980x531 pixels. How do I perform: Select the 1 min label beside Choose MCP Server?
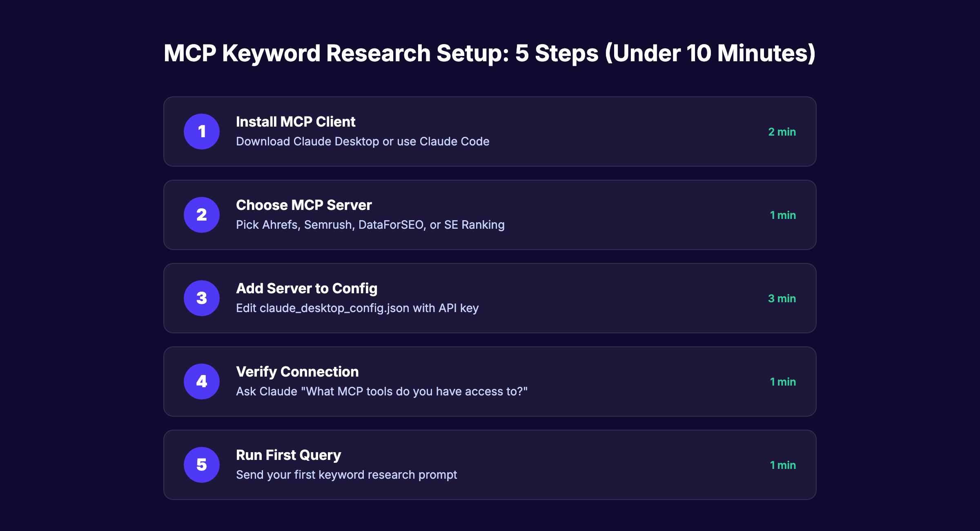point(782,214)
